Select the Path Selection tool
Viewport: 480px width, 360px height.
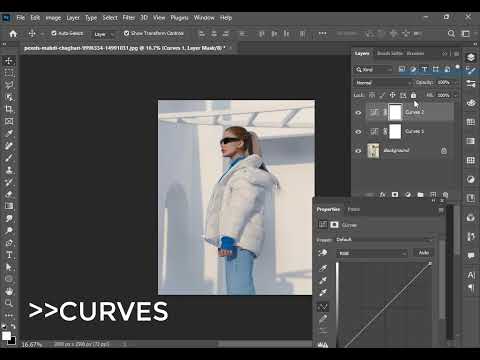click(x=9, y=267)
